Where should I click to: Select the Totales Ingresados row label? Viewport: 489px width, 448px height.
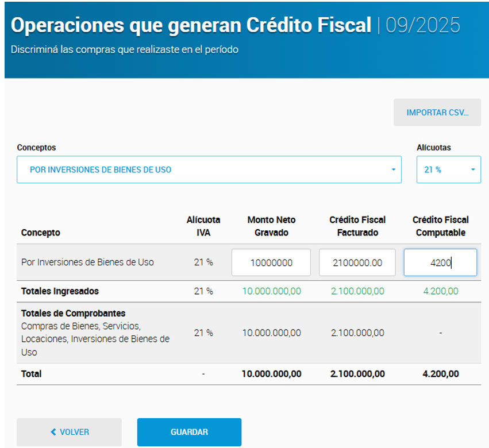(x=60, y=291)
